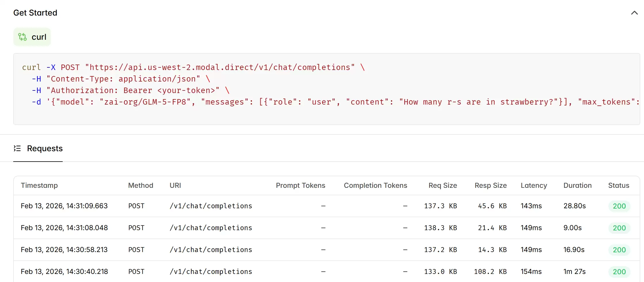Screen dimensions: 644x282
Task: Click the Status column header
Action: tap(618, 186)
